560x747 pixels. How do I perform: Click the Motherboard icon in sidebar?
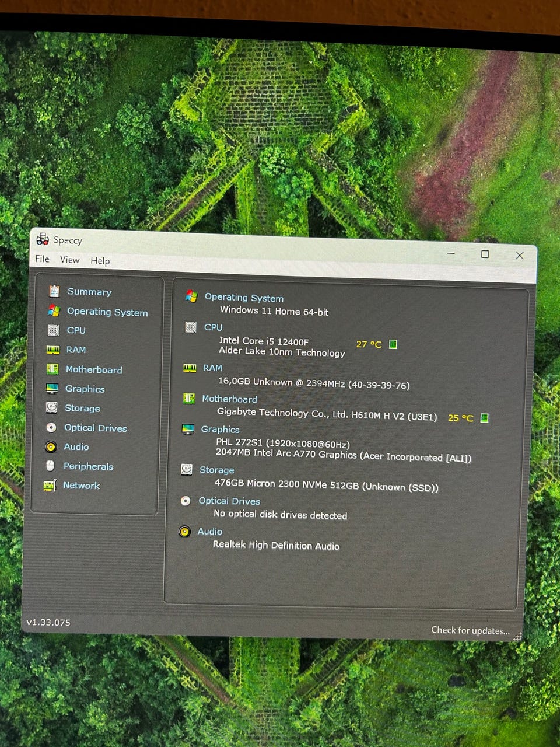[52, 369]
